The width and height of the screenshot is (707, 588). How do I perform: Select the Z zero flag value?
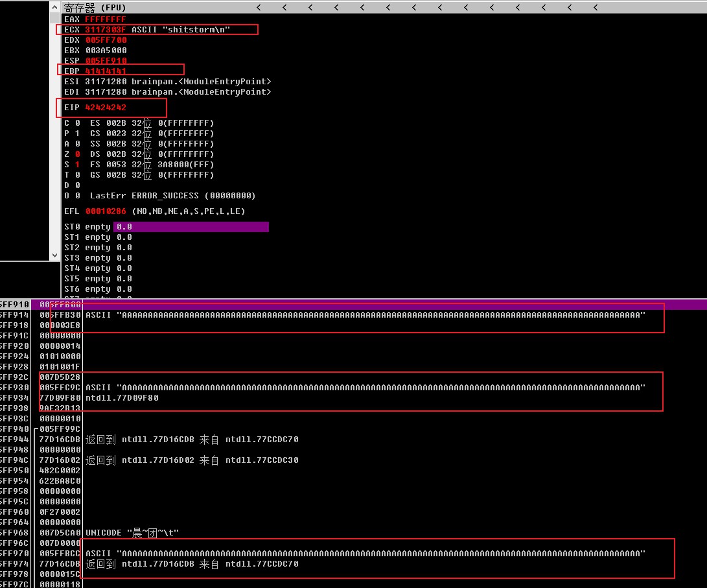click(x=78, y=154)
